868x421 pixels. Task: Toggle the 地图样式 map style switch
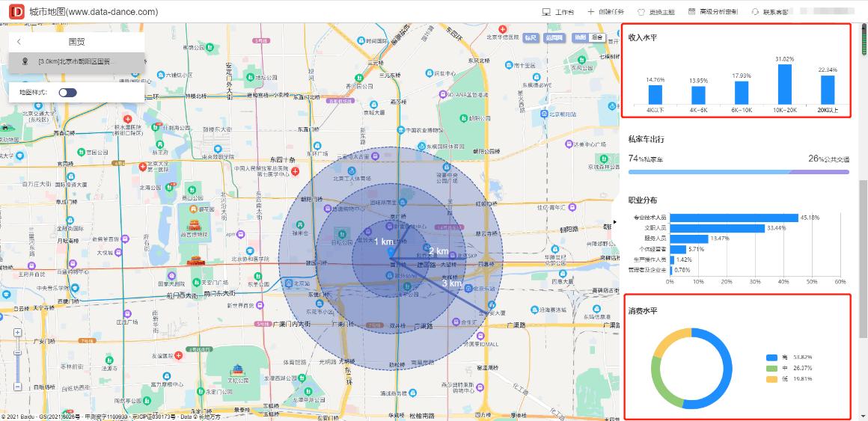pyautogui.click(x=67, y=92)
